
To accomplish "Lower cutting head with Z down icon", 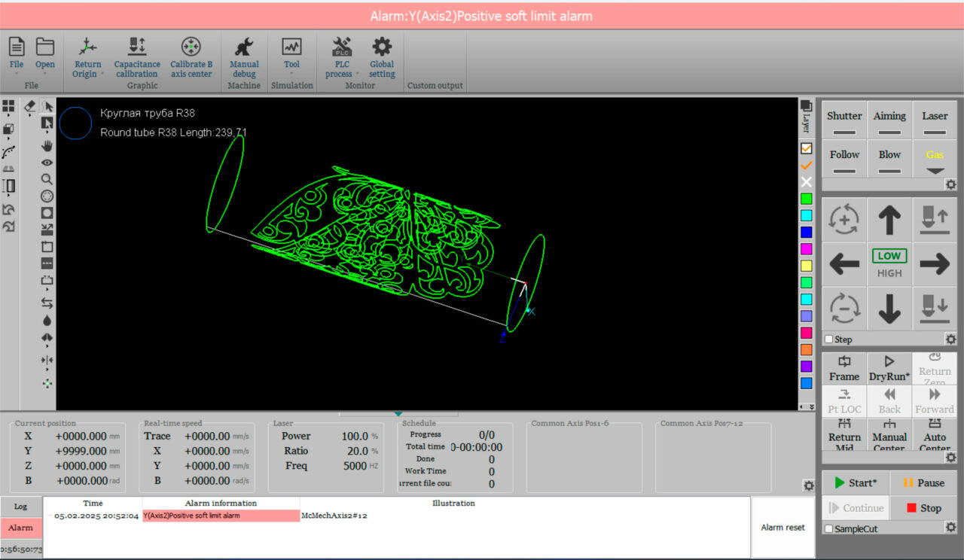I will (x=935, y=308).
